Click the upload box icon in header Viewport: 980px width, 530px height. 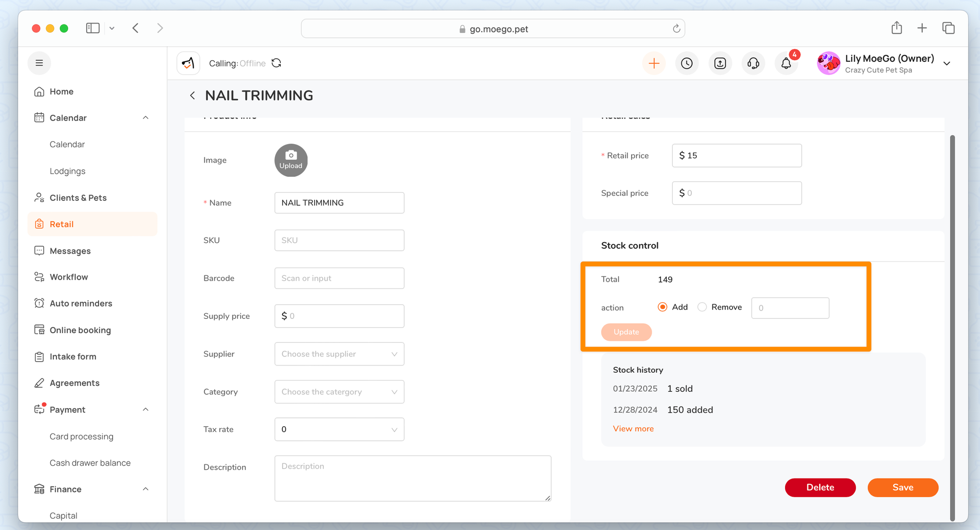[x=720, y=63]
